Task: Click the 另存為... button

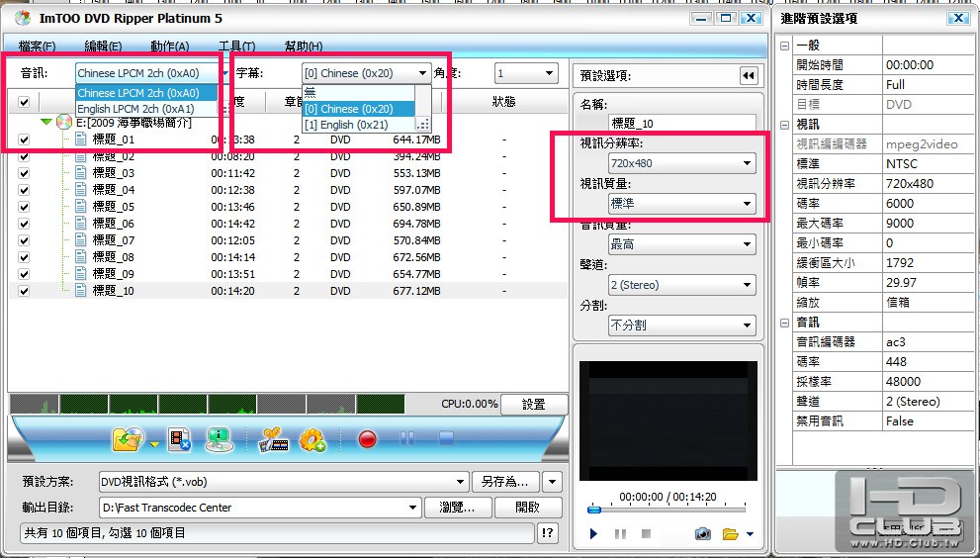Action: tap(504, 482)
